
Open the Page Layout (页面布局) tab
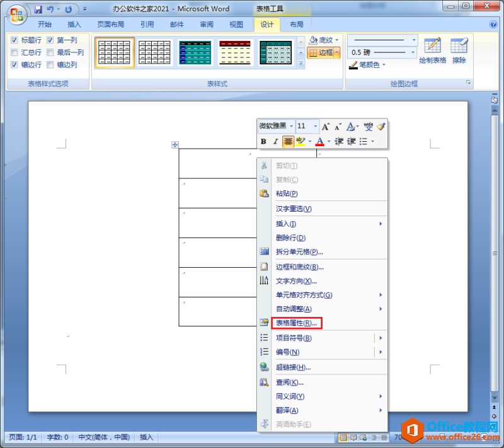(111, 25)
